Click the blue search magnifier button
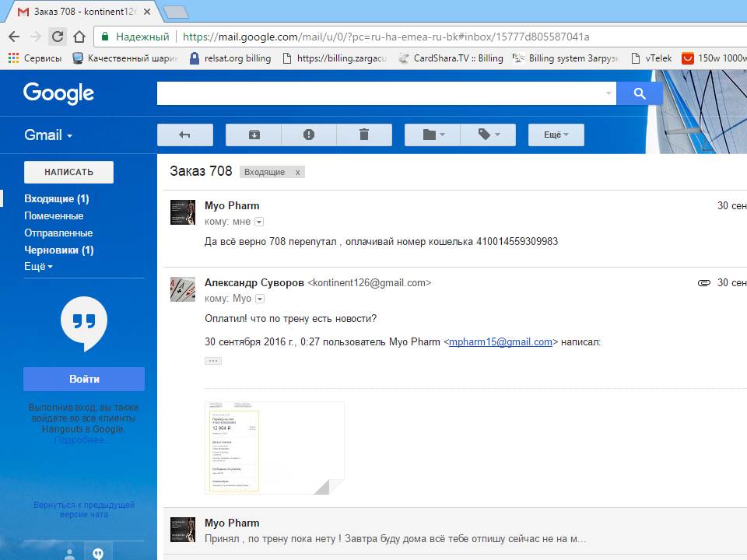This screenshot has height=560, width=747. click(x=640, y=93)
